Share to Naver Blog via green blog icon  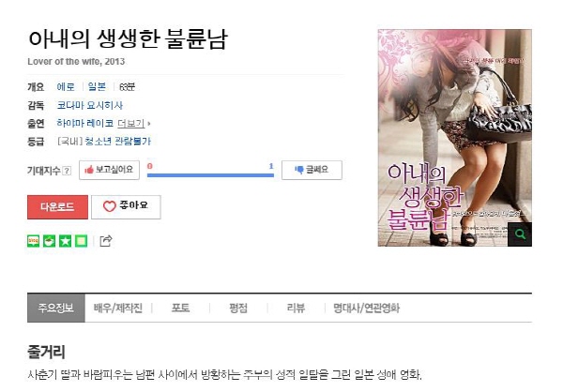point(34,241)
